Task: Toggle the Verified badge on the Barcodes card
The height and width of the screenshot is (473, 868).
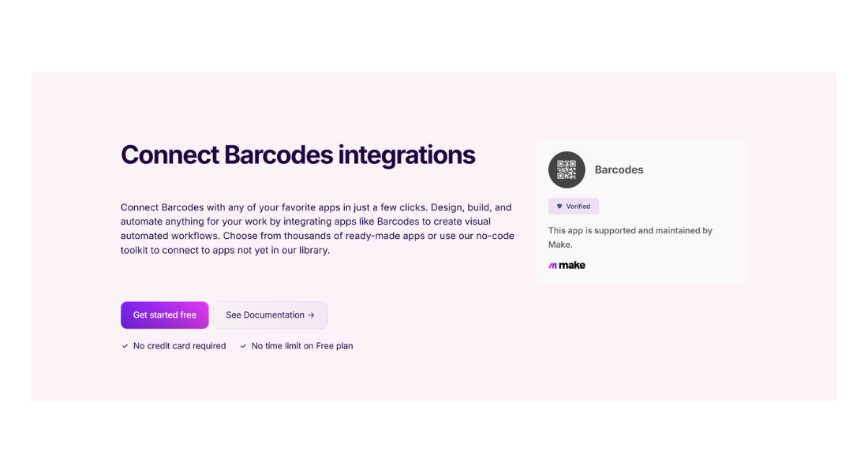Action: (x=574, y=206)
